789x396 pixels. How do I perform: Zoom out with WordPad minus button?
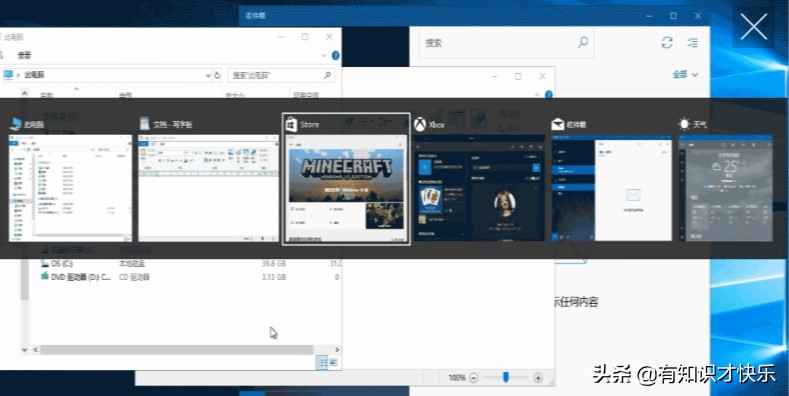474,377
